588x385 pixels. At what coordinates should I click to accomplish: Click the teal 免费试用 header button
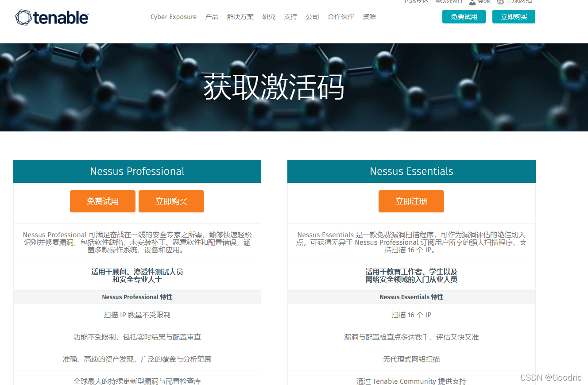pyautogui.click(x=464, y=17)
